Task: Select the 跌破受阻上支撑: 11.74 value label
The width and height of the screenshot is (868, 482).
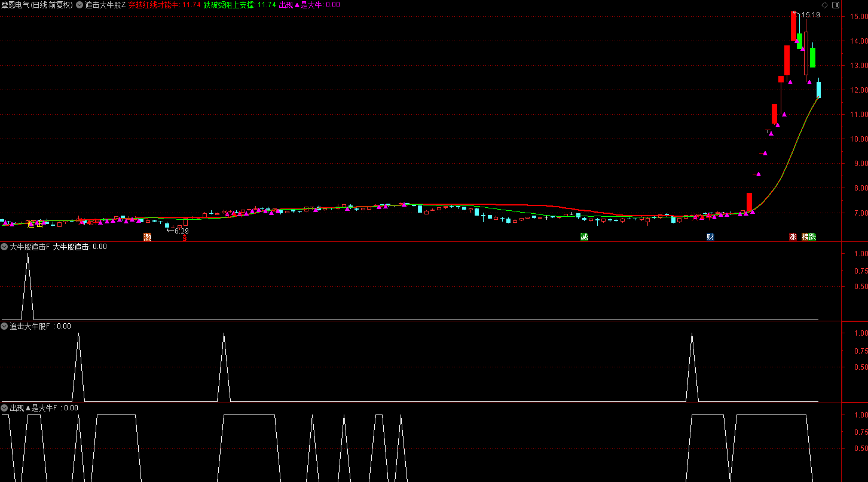Action: point(240,5)
